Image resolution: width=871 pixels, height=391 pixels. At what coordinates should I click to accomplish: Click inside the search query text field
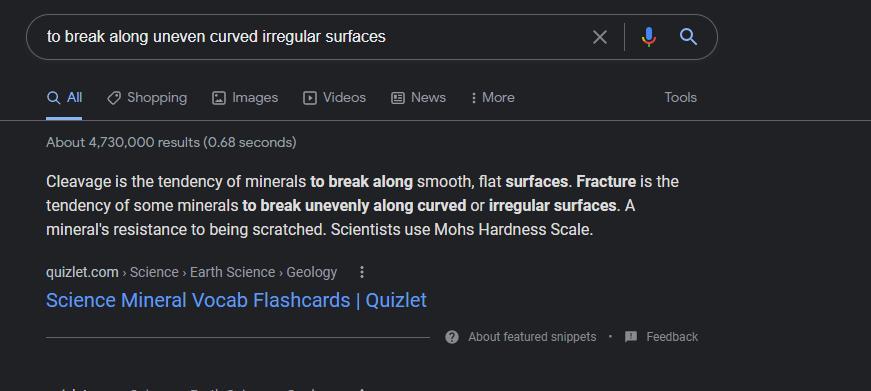click(x=311, y=37)
